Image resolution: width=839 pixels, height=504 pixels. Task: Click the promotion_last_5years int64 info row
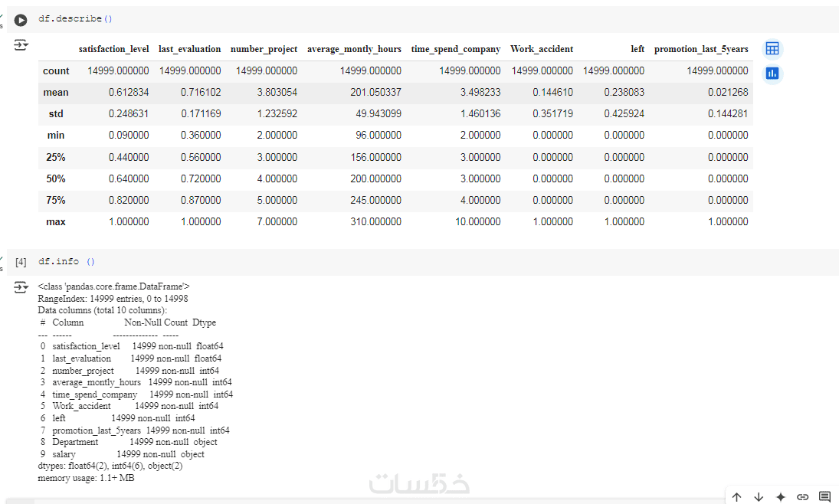[x=135, y=430]
